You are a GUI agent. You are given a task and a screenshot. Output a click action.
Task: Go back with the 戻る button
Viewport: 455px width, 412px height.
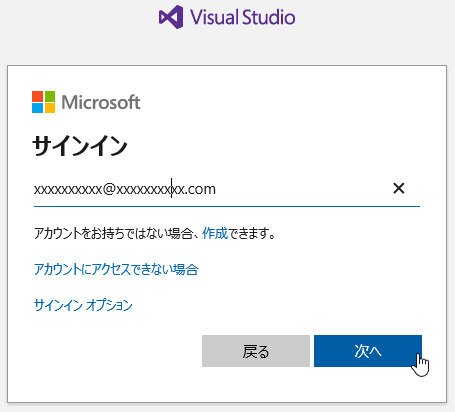click(x=256, y=351)
